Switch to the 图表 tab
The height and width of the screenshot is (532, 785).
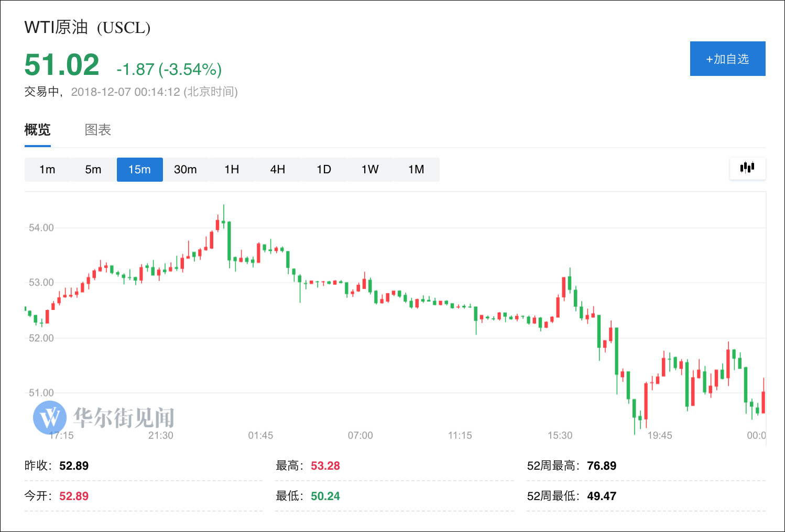[97, 129]
